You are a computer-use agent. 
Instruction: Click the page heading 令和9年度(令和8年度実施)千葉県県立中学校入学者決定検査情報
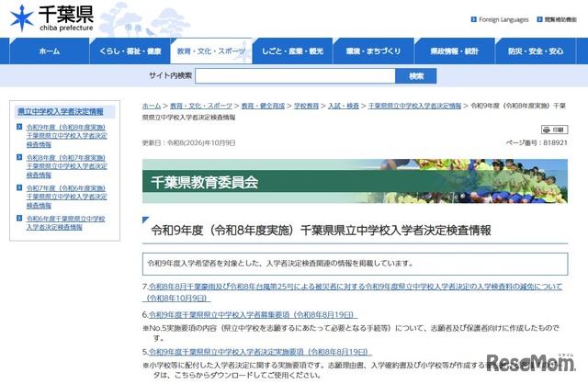[321, 231]
